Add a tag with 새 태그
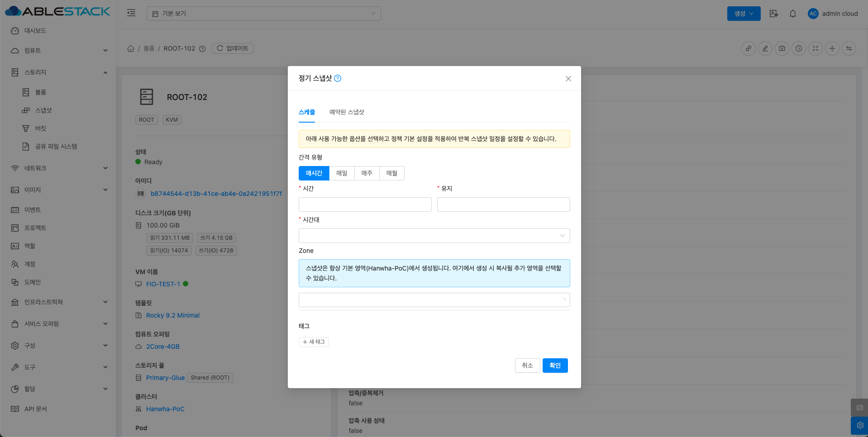Image resolution: width=868 pixels, height=437 pixels. pyautogui.click(x=314, y=342)
